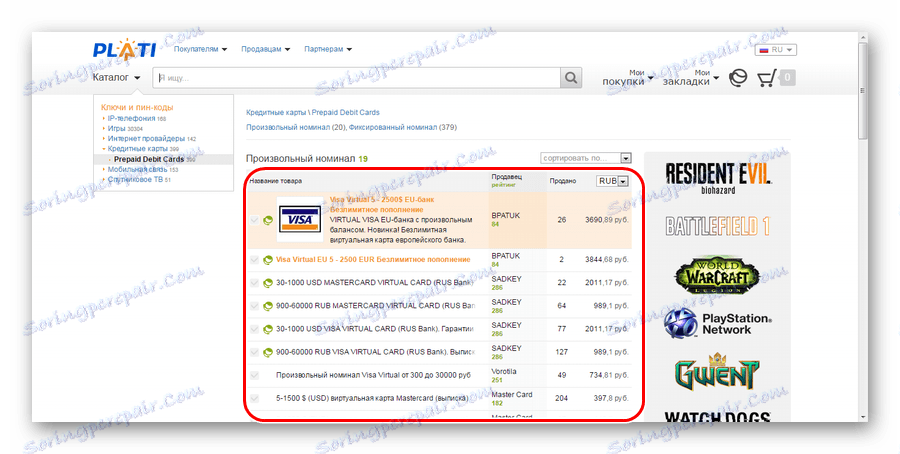900x454 pixels.
Task: Select Prepaid Debit Cards subcategory
Action: pos(149,159)
